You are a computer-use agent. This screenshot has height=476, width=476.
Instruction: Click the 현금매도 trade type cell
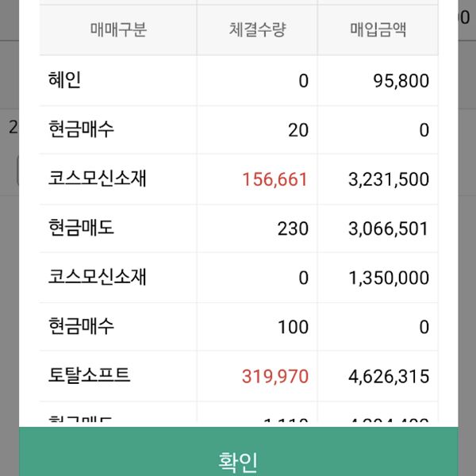click(x=81, y=228)
